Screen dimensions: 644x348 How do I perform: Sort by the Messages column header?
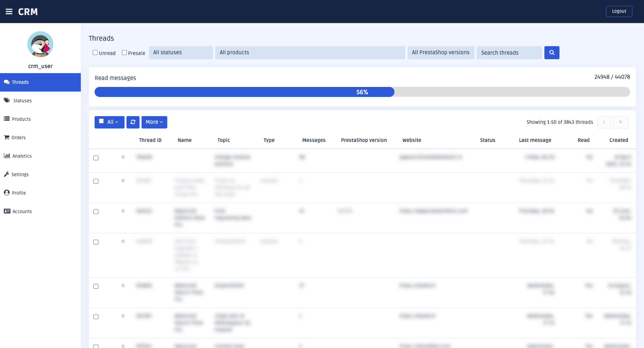coord(314,140)
